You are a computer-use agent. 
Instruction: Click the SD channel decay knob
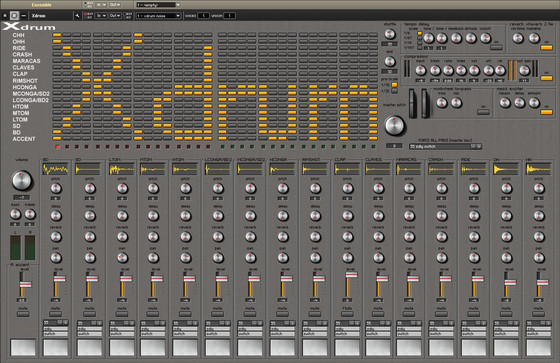click(90, 215)
